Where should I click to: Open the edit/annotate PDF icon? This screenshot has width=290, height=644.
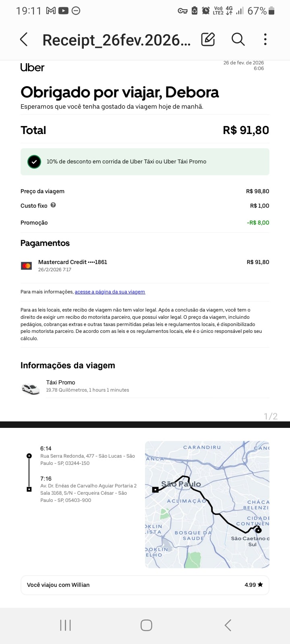point(208,39)
